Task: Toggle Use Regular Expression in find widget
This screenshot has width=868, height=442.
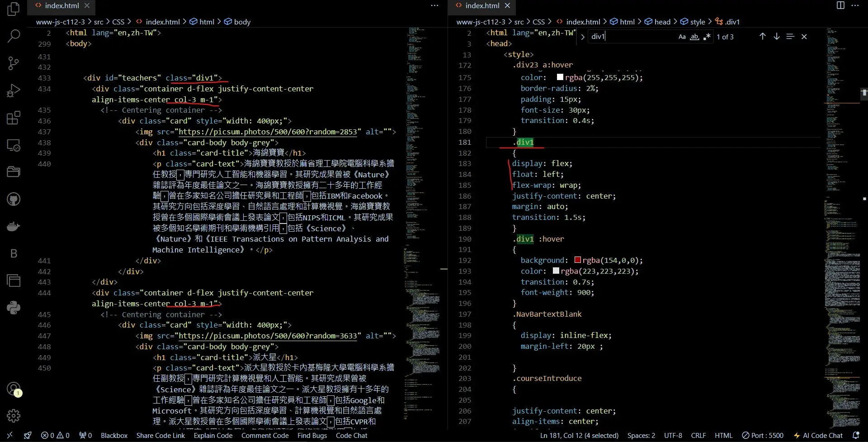Action: (x=707, y=37)
